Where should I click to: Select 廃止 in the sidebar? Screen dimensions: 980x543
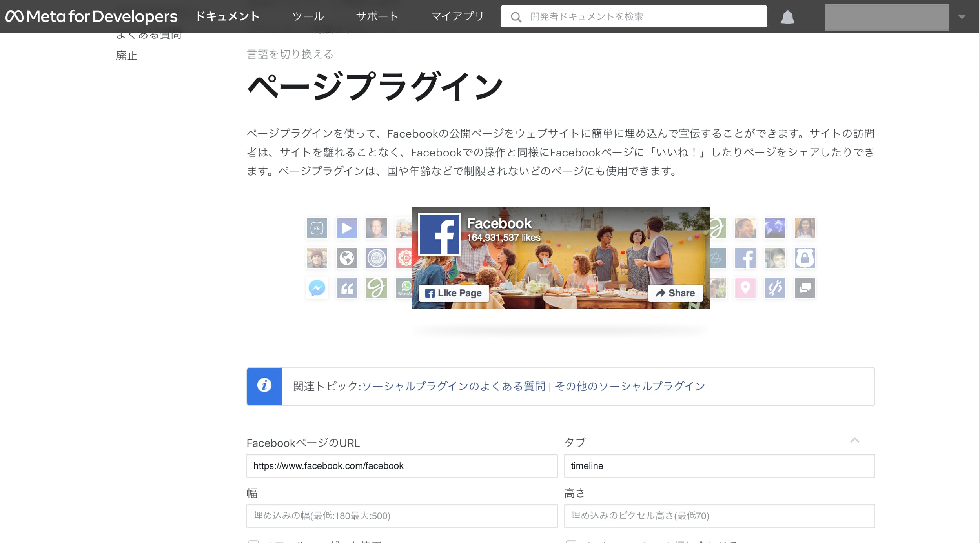click(x=126, y=56)
